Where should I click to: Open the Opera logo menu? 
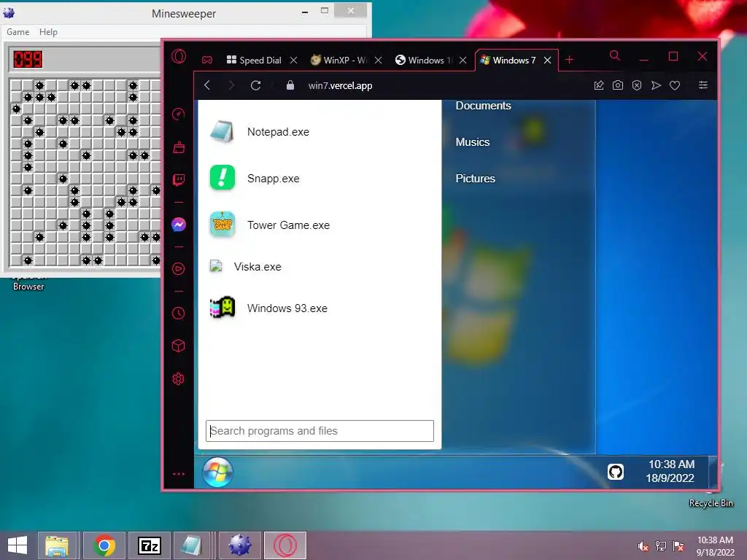coord(179,57)
